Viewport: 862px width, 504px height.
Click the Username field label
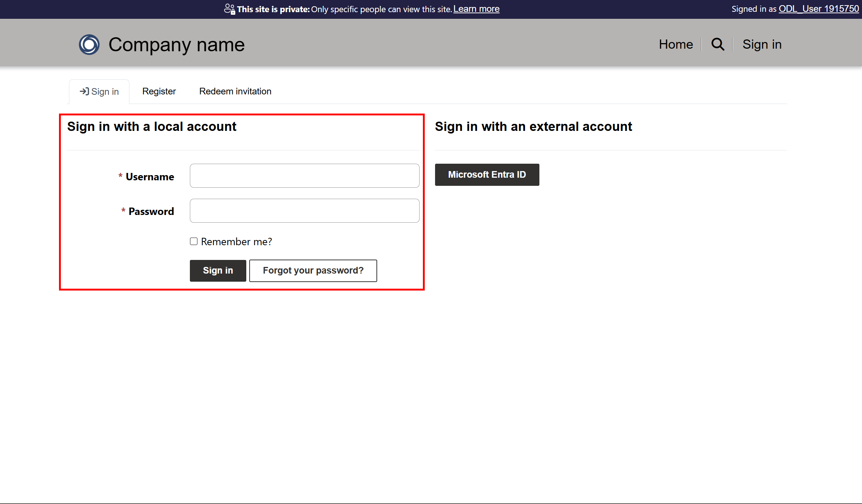pos(150,176)
